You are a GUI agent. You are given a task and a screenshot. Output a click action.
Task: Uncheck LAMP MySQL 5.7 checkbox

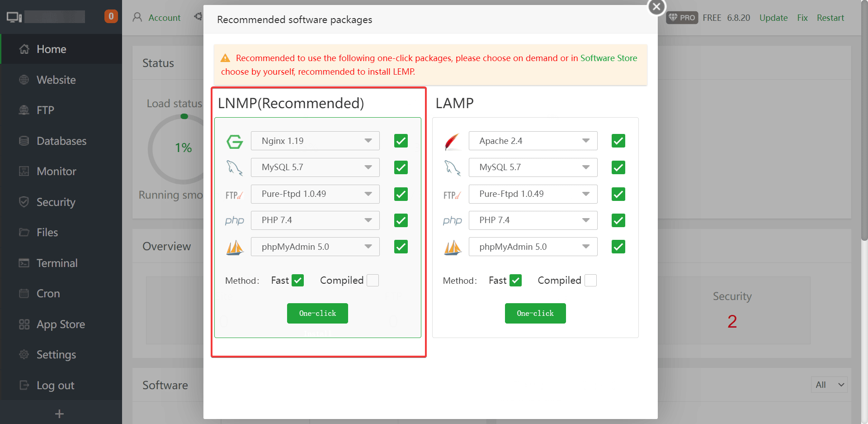coord(618,167)
